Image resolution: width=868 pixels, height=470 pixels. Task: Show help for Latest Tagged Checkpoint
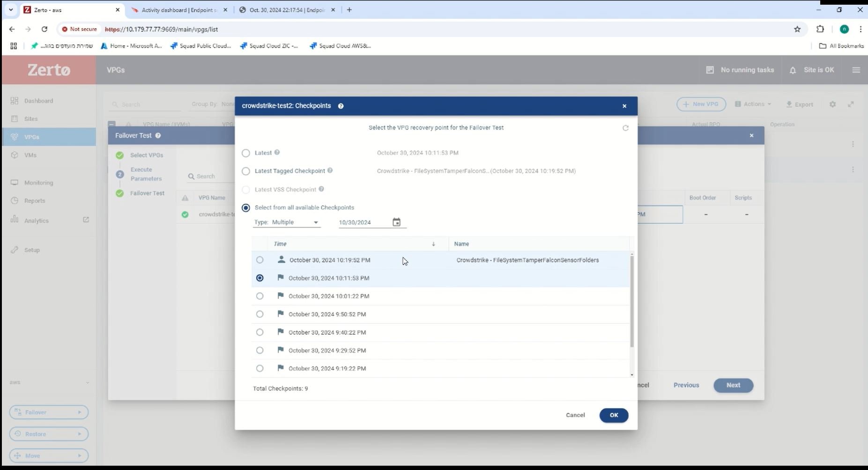click(330, 171)
